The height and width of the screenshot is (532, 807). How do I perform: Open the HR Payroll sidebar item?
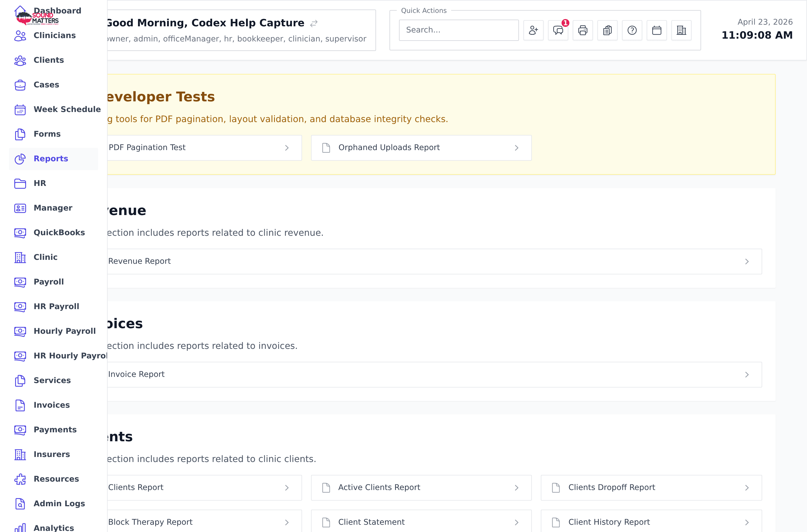(53, 306)
